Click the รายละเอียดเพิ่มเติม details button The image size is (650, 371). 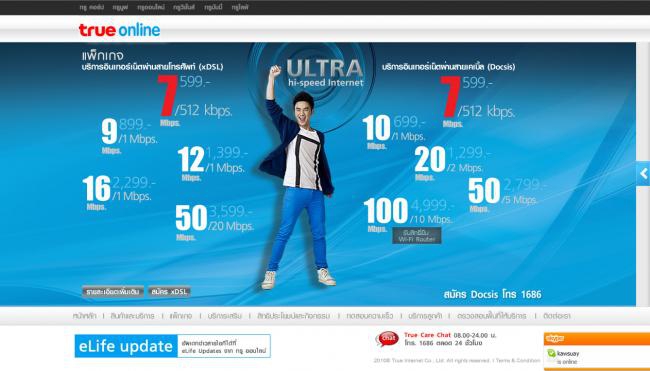113,291
